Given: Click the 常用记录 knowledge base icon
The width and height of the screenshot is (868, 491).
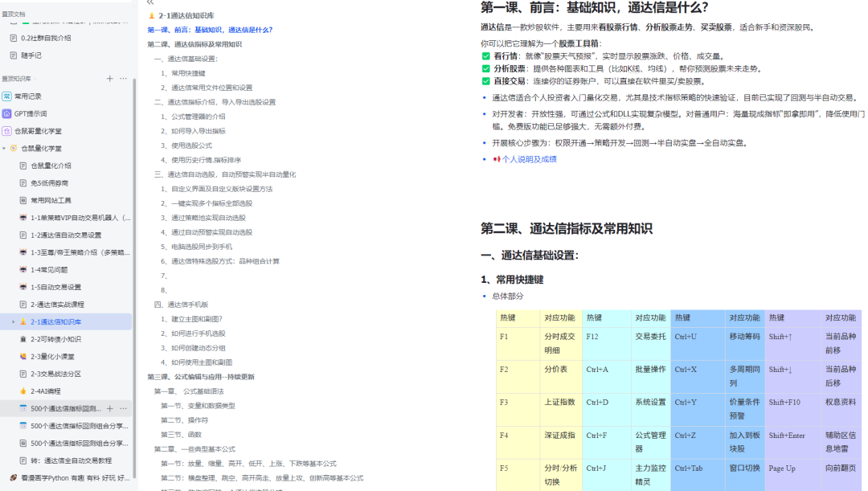Looking at the screenshot, I should click(x=6, y=96).
